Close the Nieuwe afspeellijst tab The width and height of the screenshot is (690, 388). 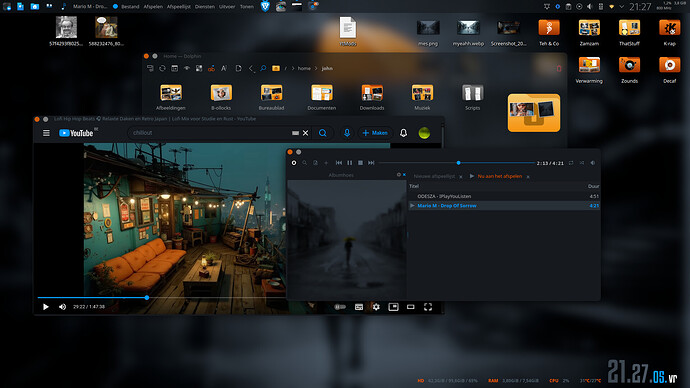461,176
